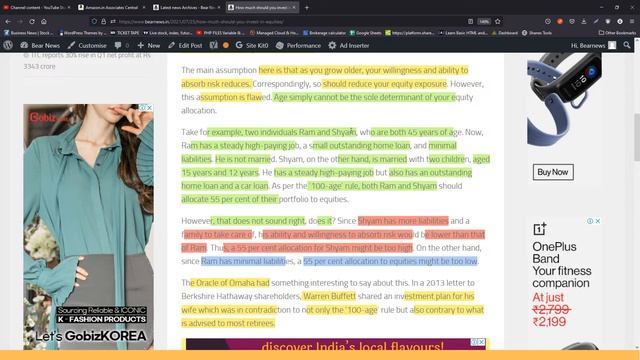Click 'Shyam has more liabilities' red highlight
The height and width of the screenshot is (360, 640).
(x=403, y=221)
